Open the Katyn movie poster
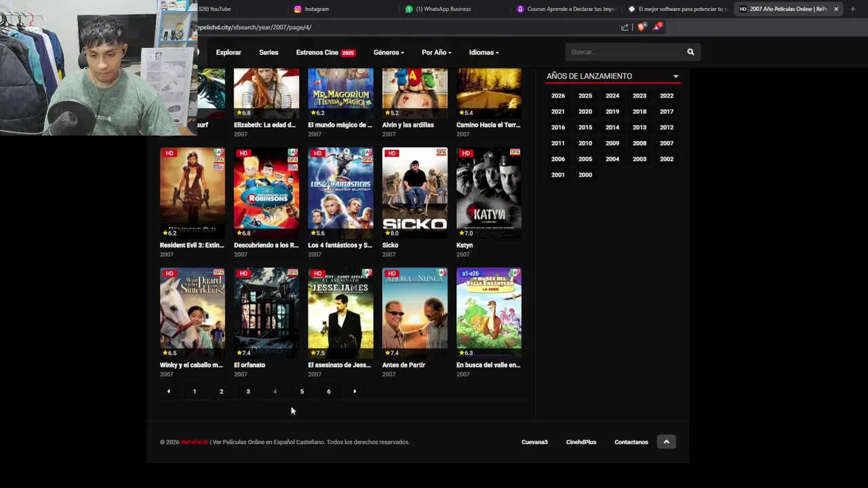The height and width of the screenshot is (488, 868). (489, 192)
